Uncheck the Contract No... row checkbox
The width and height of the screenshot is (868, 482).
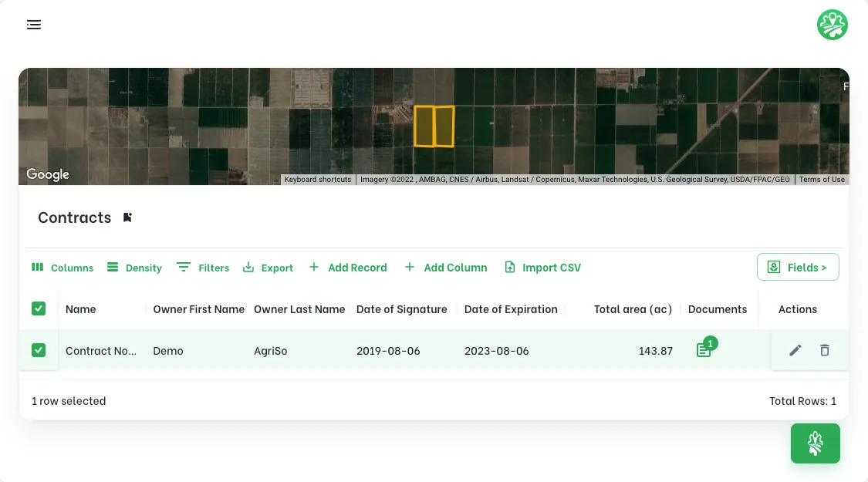click(x=39, y=350)
